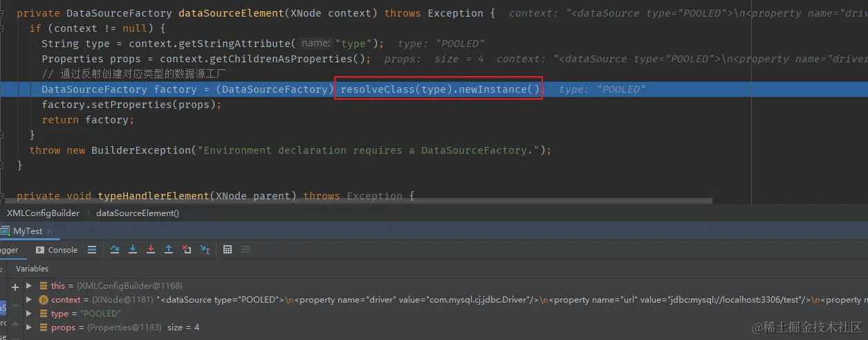Click the highlighted DataSourceFactory factory line
The width and height of the screenshot is (868, 340).
tap(434, 89)
